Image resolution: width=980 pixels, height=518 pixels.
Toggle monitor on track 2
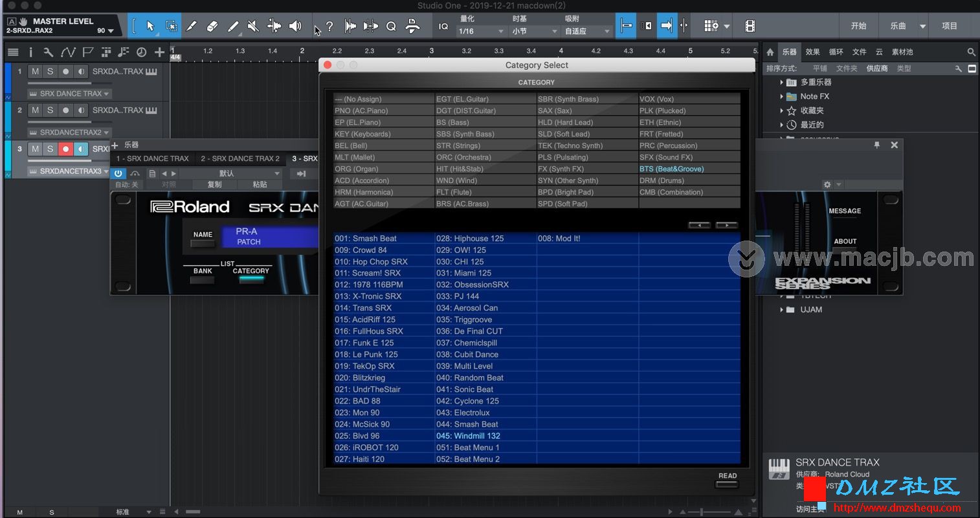(81, 110)
